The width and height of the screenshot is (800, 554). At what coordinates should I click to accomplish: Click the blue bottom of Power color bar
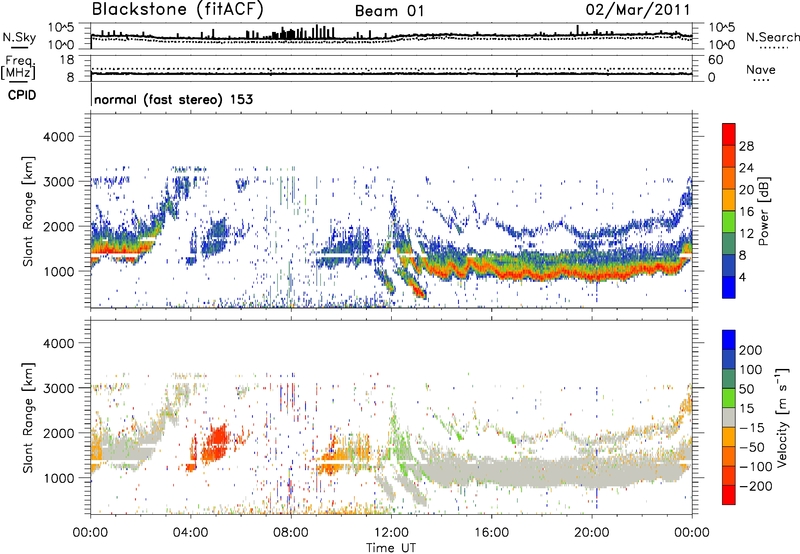click(x=729, y=287)
